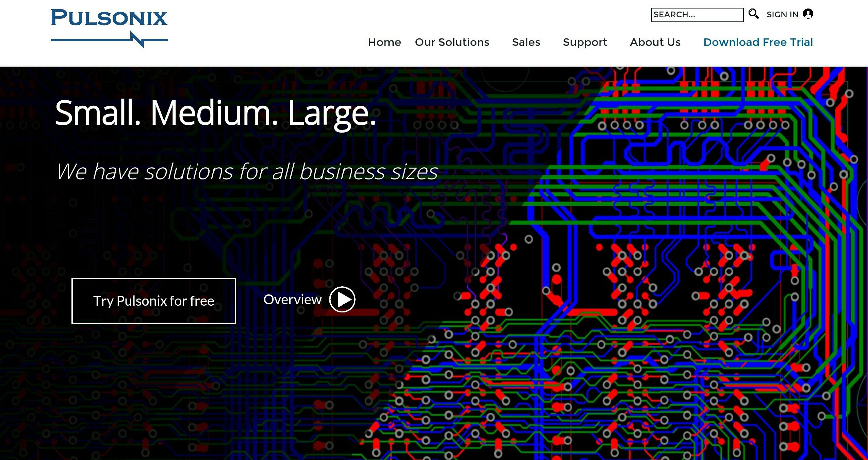Viewport: 868px width, 460px height.
Task: Open the About Us menu
Action: coord(655,42)
